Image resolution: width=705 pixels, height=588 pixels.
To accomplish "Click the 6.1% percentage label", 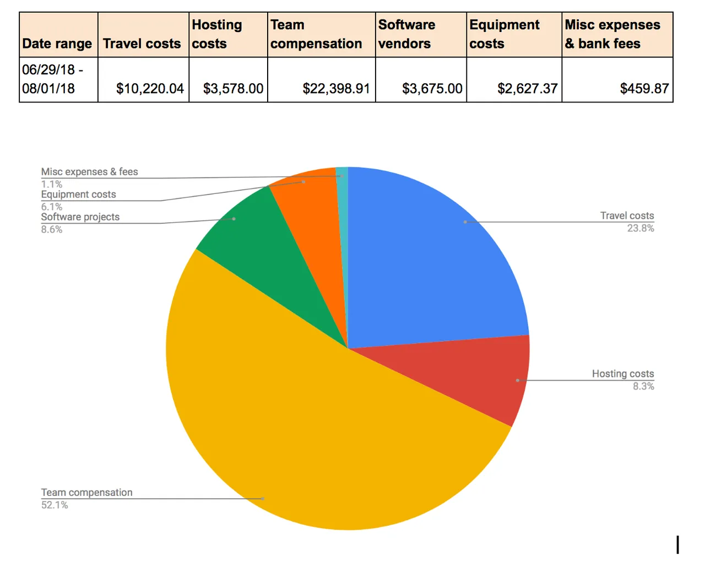I will pyautogui.click(x=51, y=207).
